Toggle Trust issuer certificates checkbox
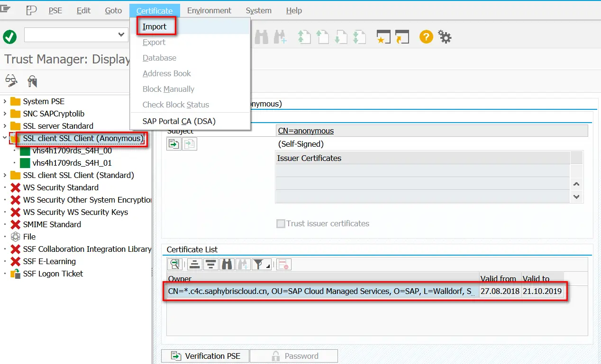 281,223
